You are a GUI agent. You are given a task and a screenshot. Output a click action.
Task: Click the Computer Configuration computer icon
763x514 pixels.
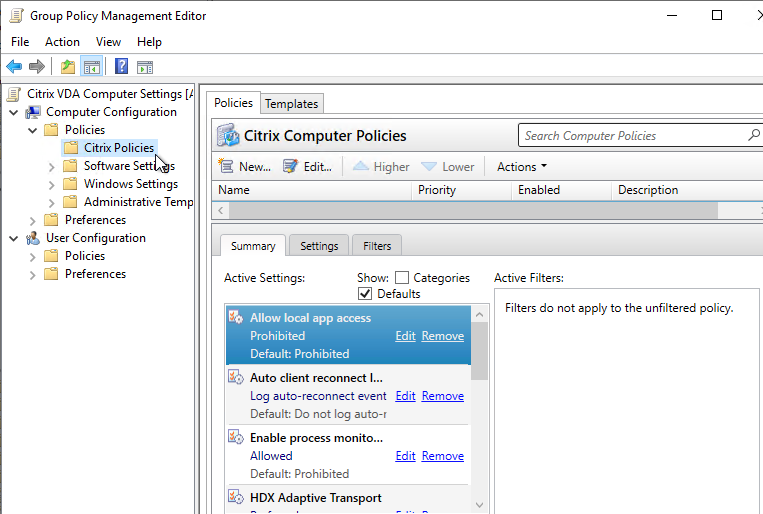click(x=33, y=112)
